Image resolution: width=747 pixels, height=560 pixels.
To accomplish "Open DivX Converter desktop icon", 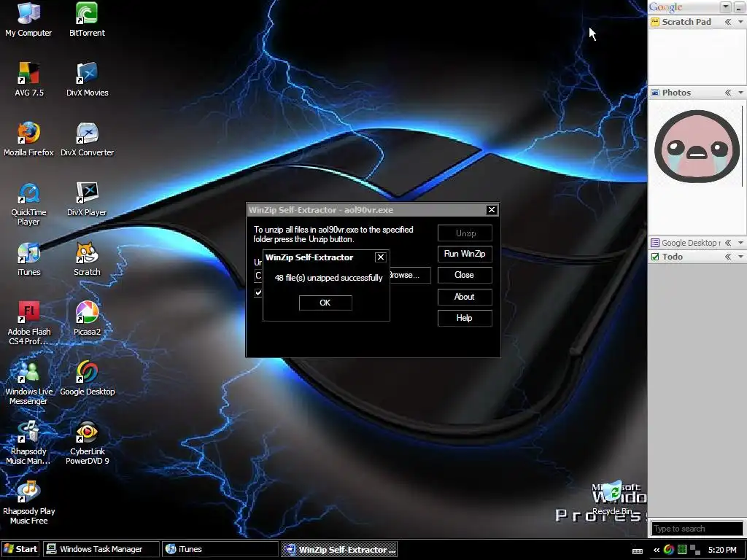I will 87,139.
